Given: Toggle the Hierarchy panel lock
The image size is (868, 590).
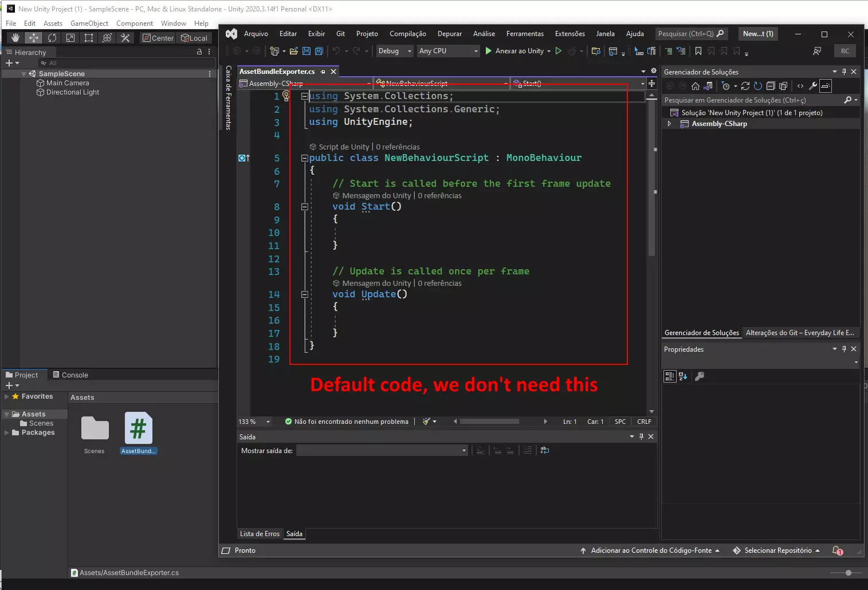Looking at the screenshot, I should (x=199, y=52).
